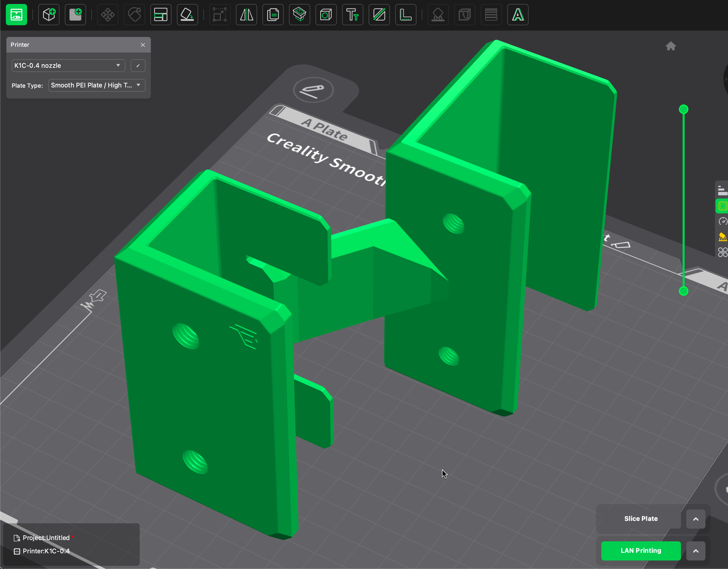Viewport: 728px width, 569px height.
Task: Toggle the green plate view sidebar button
Action: 722,206
